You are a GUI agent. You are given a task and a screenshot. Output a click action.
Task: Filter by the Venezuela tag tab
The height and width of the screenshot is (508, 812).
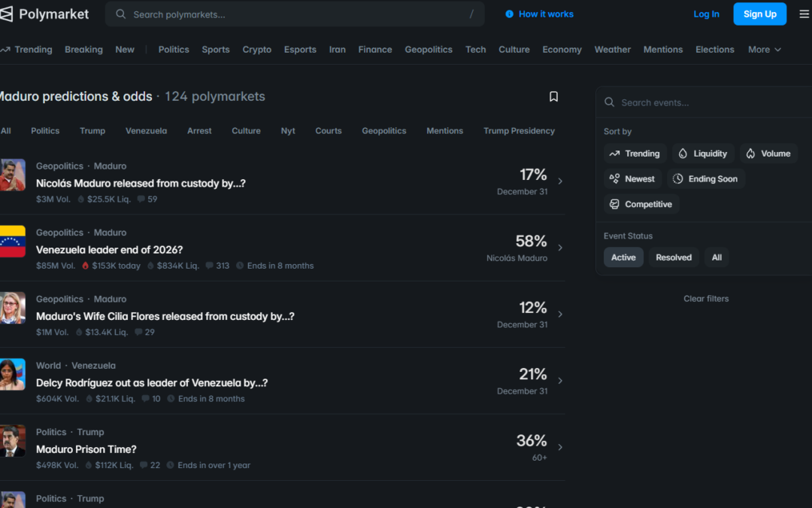coord(146,131)
